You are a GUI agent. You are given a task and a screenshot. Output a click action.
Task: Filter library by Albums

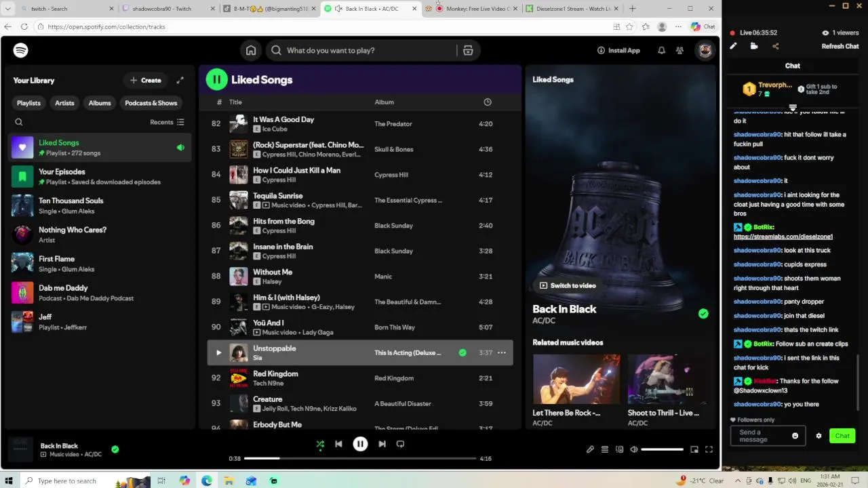coord(100,103)
